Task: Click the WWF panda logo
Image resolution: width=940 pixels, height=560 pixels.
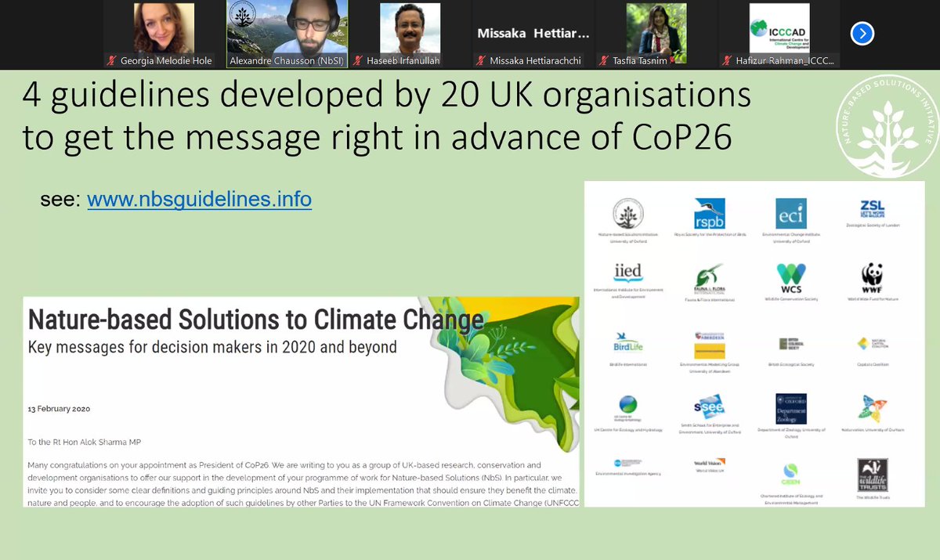Action: coord(872,277)
